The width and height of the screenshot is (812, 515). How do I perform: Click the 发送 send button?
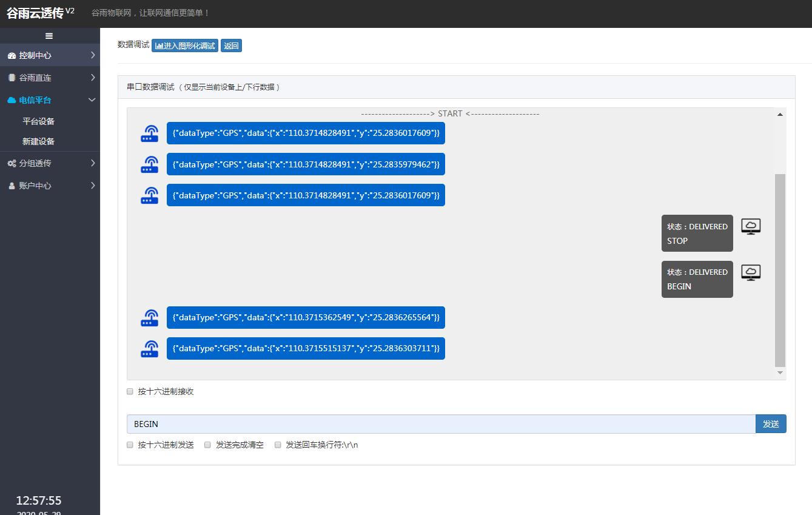pos(771,423)
